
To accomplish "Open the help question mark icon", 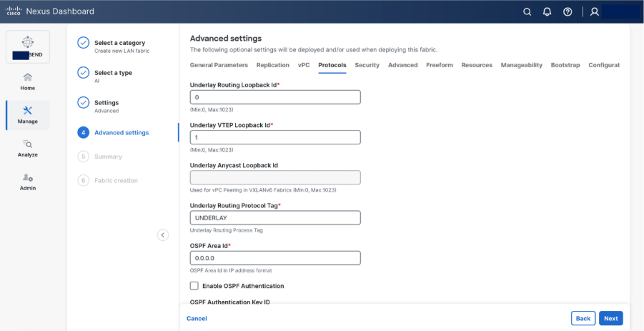I will pos(568,12).
